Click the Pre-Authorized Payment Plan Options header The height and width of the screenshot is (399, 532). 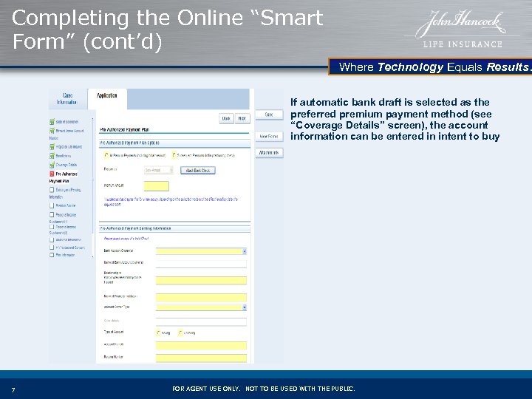point(174,143)
